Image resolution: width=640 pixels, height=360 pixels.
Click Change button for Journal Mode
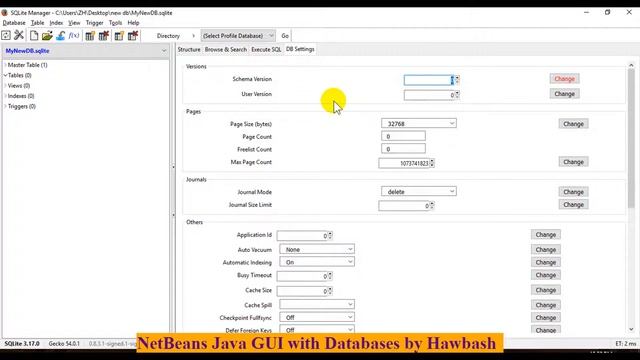[x=573, y=192]
